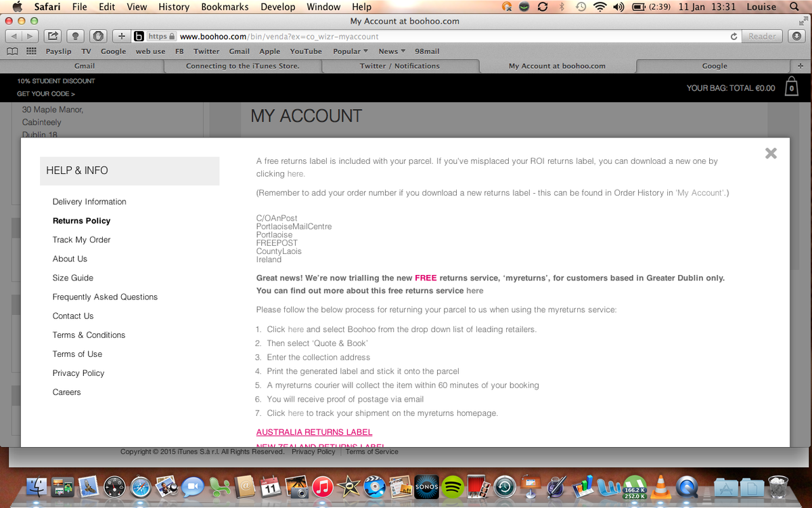
Task: Switch to the Google tab
Action: pos(715,66)
